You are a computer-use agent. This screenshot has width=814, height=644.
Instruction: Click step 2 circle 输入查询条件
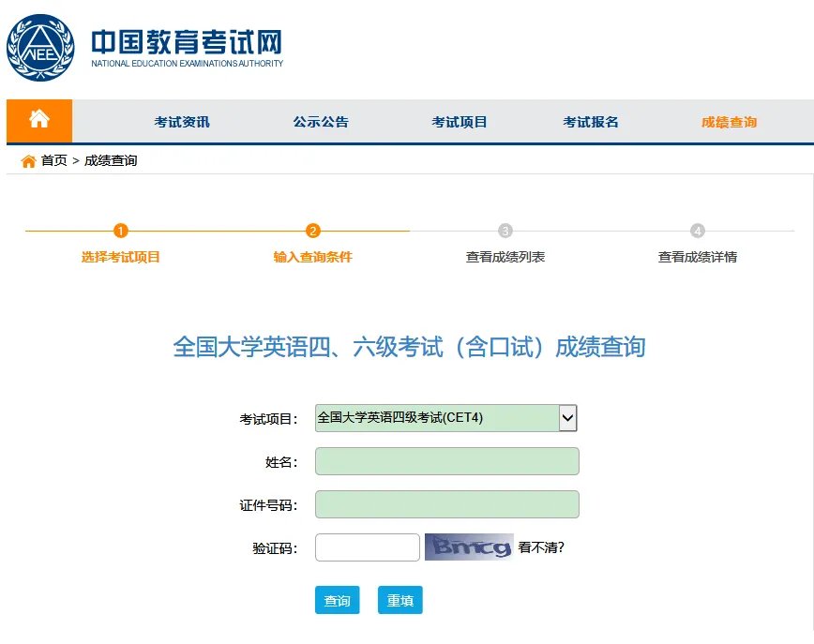(312, 230)
